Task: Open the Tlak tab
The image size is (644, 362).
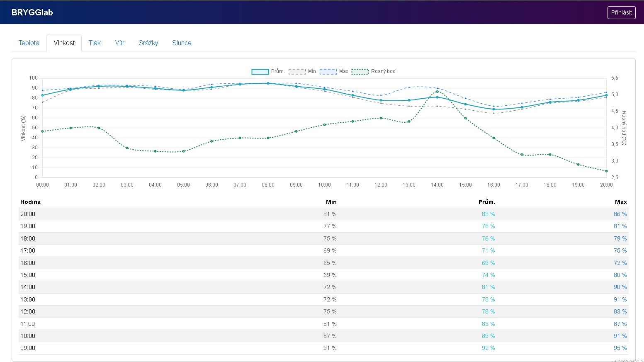Action: coord(95,43)
